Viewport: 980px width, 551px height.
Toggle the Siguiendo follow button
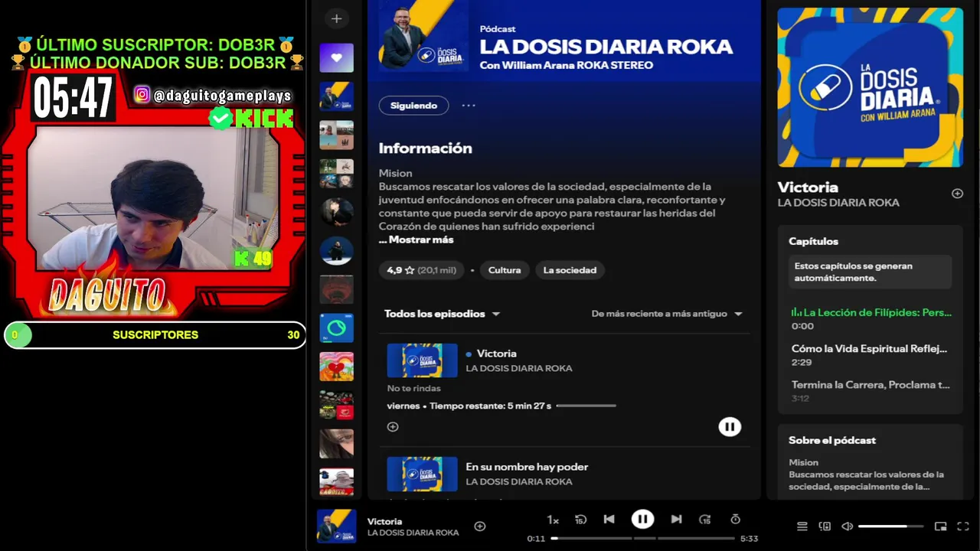[x=413, y=106]
